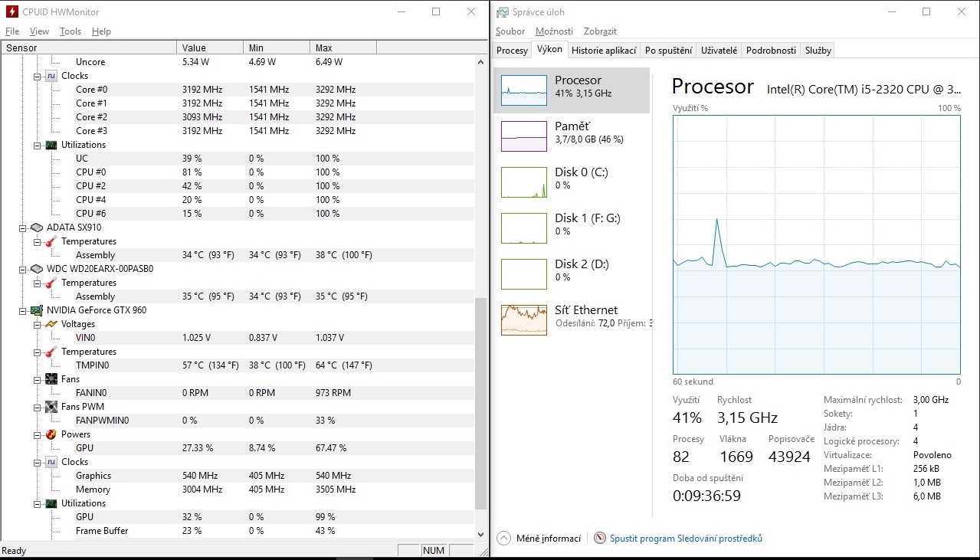The width and height of the screenshot is (980, 560).
Task: Open the Soubor menu in Task Manager
Action: pos(510,31)
